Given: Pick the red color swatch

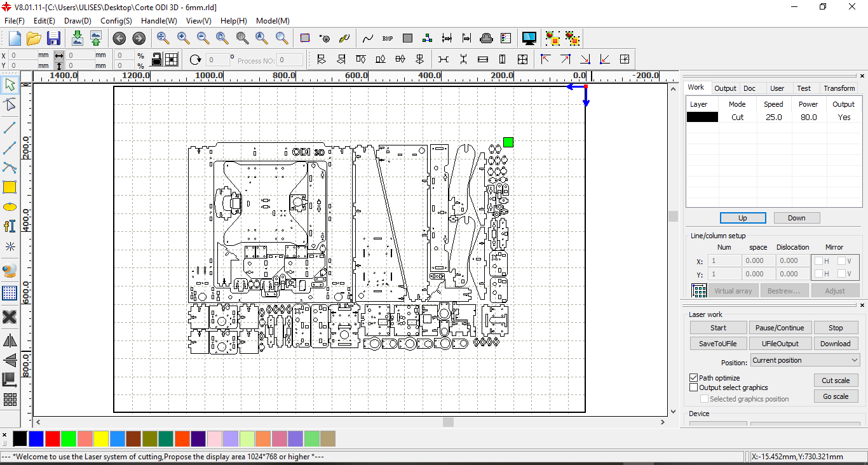Looking at the screenshot, I should pos(53,438).
